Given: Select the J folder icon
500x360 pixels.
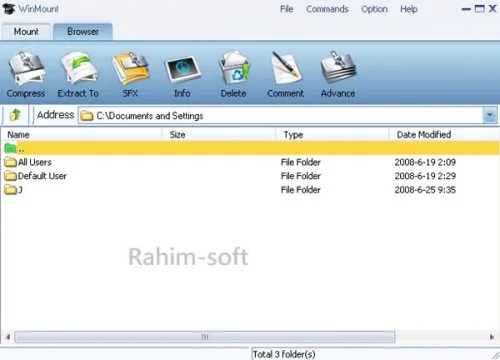Looking at the screenshot, I should click(11, 190).
